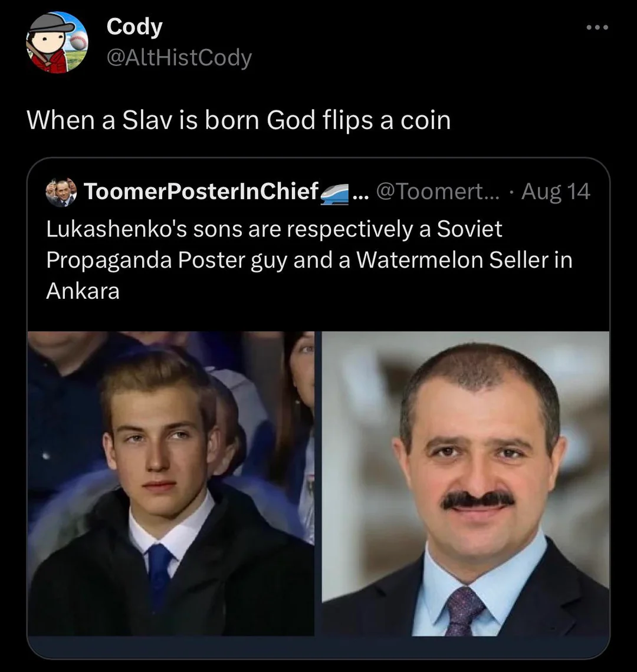
Task: Click the display name "Cody"
Action: (x=134, y=27)
